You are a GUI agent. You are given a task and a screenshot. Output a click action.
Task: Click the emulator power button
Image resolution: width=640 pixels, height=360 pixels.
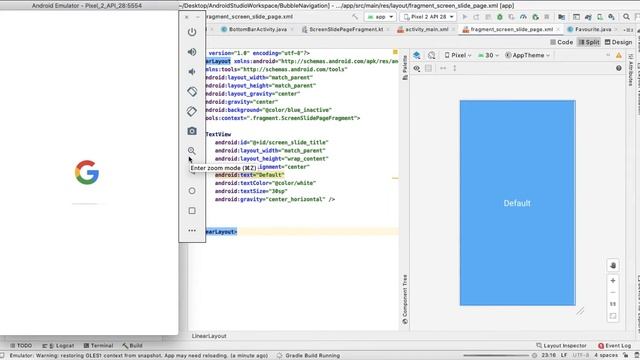tap(192, 32)
